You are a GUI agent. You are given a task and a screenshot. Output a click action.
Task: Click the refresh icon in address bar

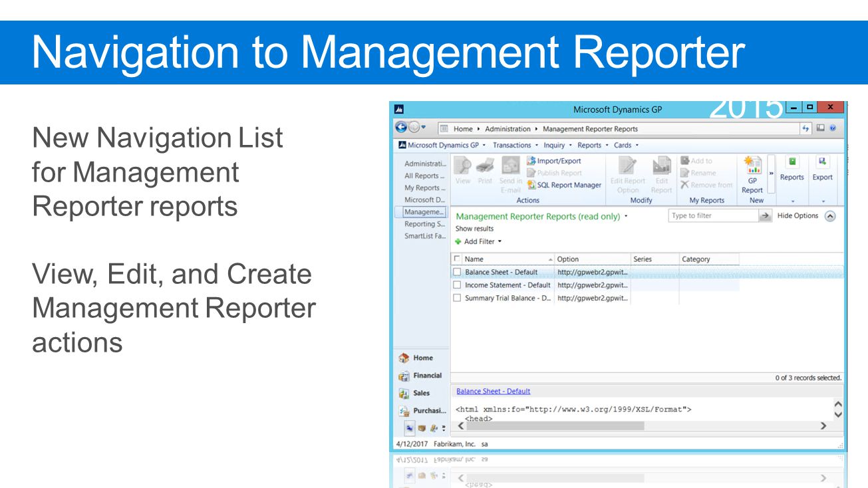[x=807, y=129]
